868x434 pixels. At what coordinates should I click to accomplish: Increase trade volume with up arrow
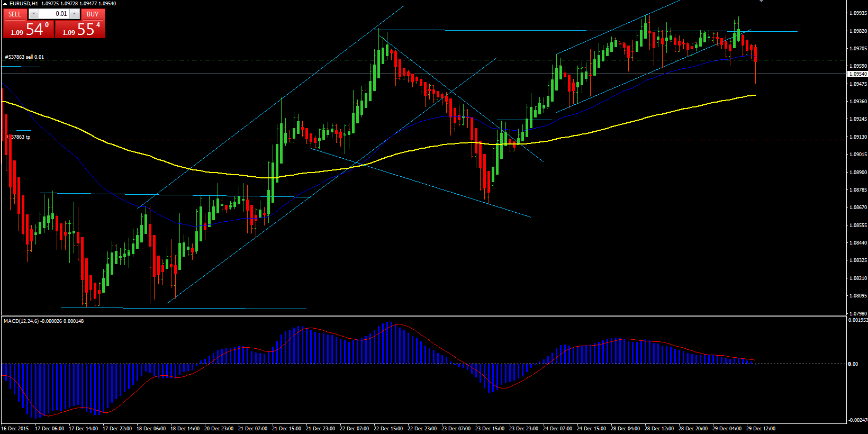tap(75, 14)
